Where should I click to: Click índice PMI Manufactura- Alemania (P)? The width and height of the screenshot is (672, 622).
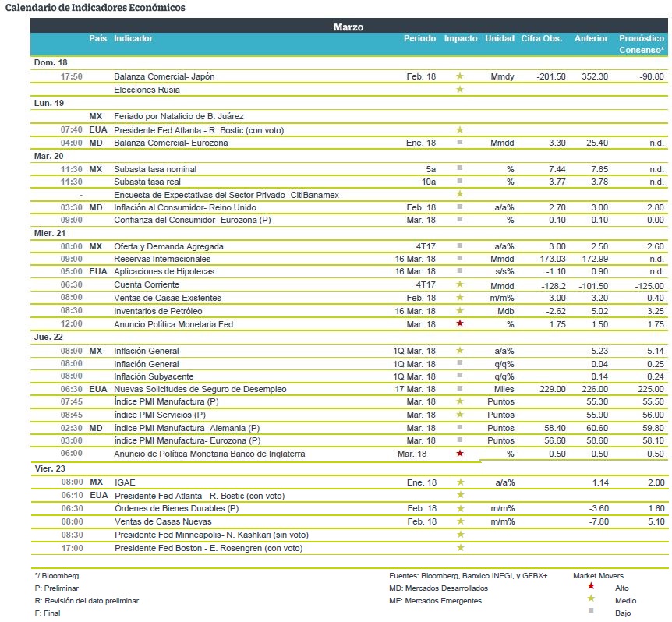coord(187,428)
